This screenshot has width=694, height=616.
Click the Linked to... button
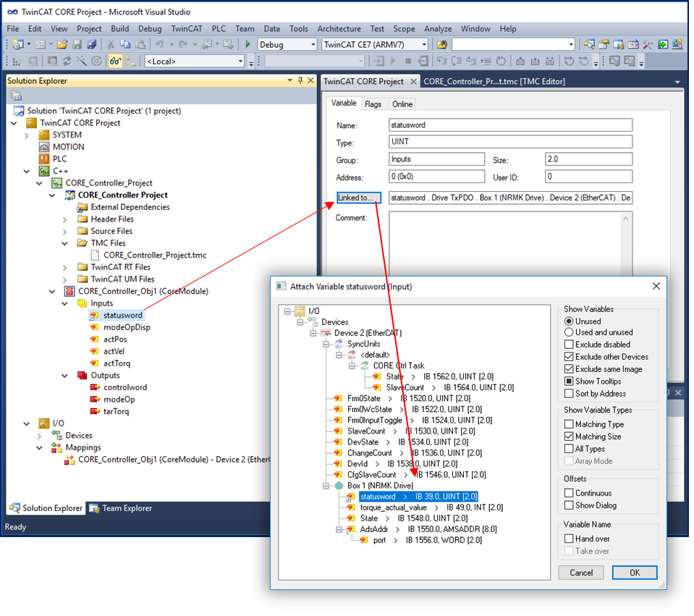(x=358, y=198)
